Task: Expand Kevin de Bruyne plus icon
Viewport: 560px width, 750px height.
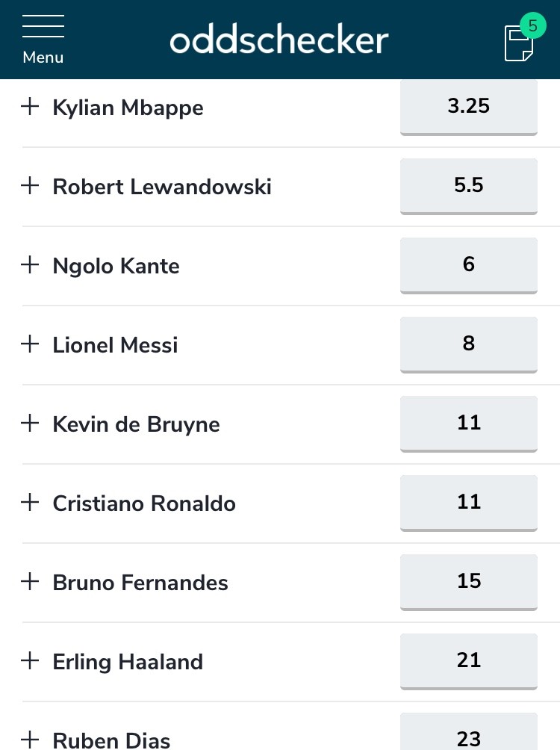Action: pyautogui.click(x=30, y=423)
